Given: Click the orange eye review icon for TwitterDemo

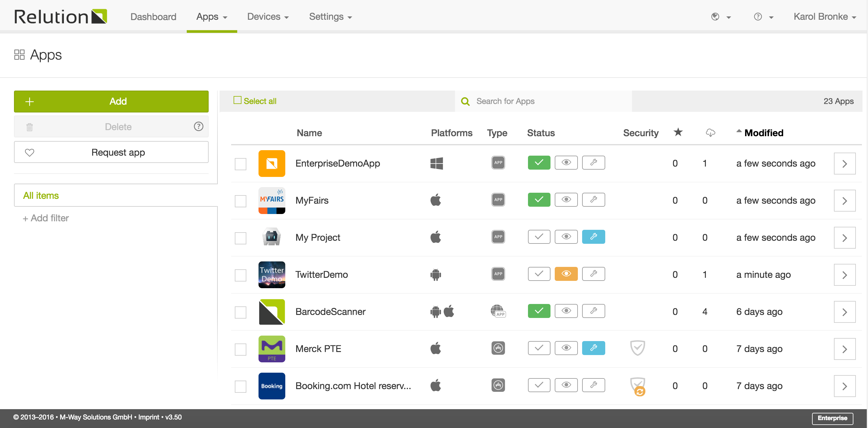Looking at the screenshot, I should coord(566,274).
